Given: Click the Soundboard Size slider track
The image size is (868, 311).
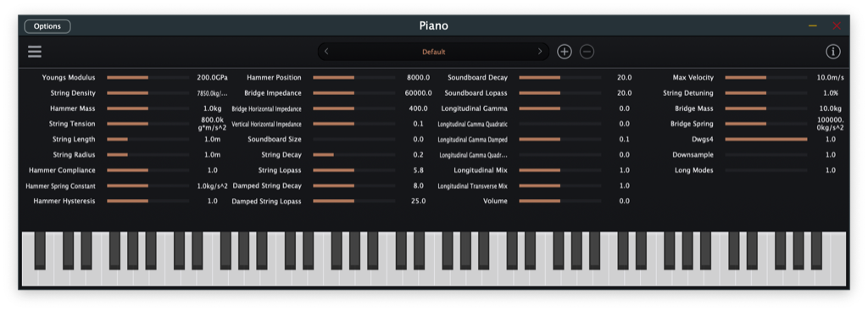Looking at the screenshot, I should [353, 140].
